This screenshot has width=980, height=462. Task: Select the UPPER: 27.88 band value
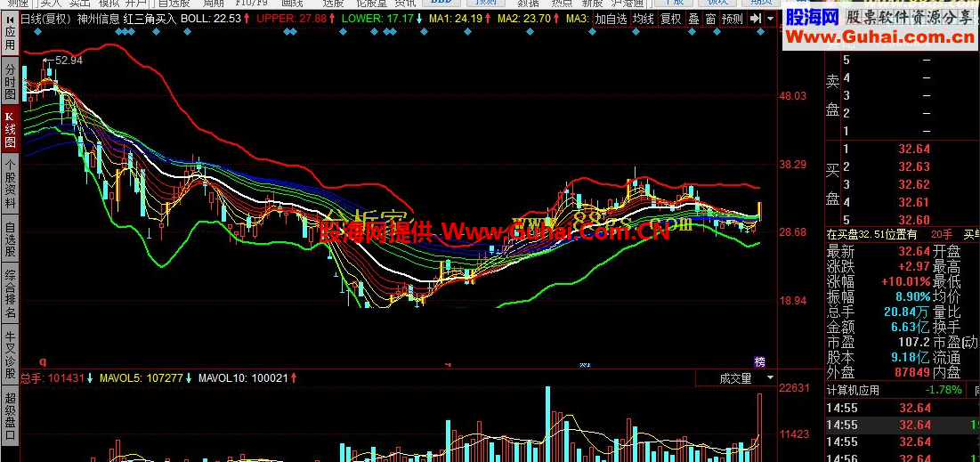click(292, 19)
